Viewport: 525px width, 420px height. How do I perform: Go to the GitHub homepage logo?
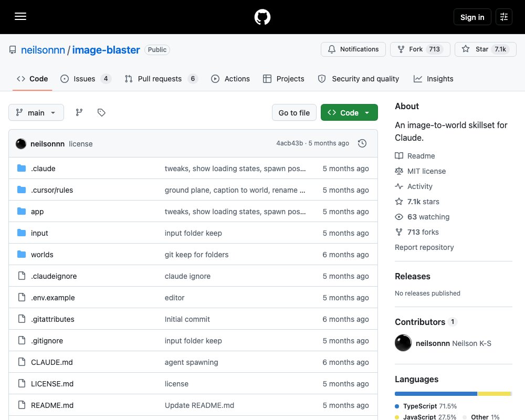(x=262, y=17)
